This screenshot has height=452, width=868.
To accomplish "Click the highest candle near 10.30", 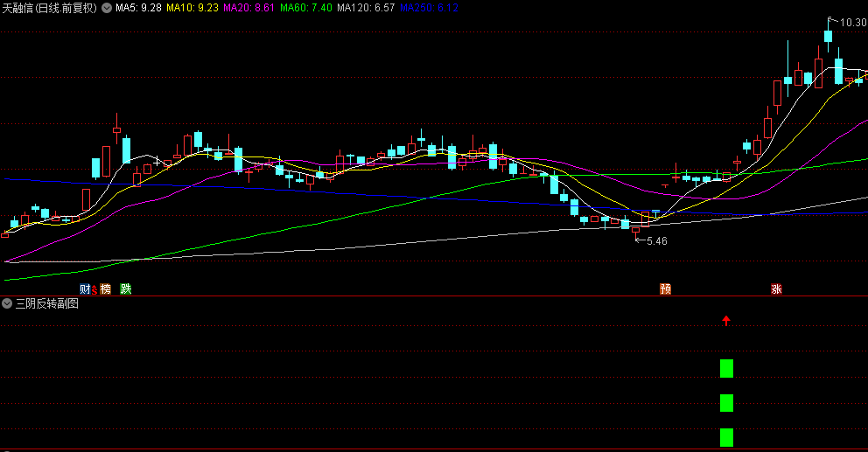I will (828, 36).
